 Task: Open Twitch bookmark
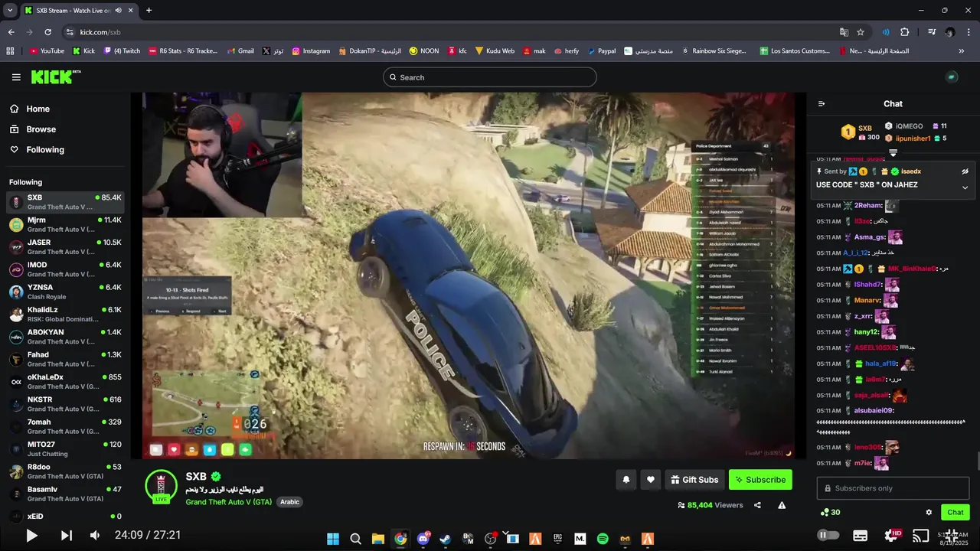click(x=122, y=51)
